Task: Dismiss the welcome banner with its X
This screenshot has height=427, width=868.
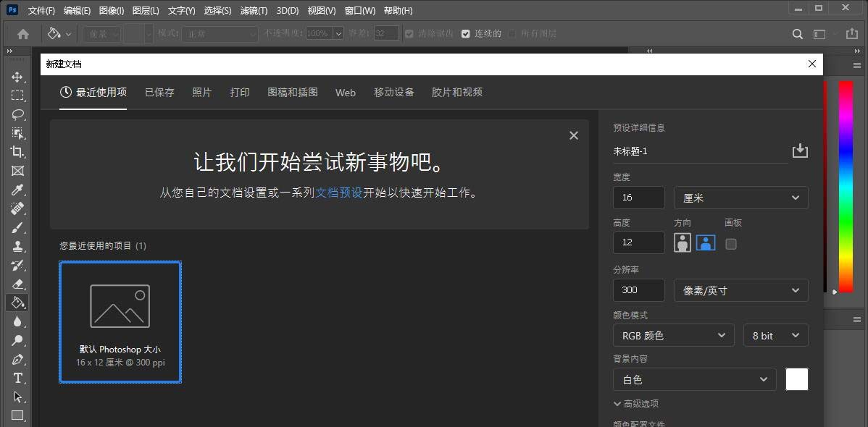Action: [x=574, y=135]
